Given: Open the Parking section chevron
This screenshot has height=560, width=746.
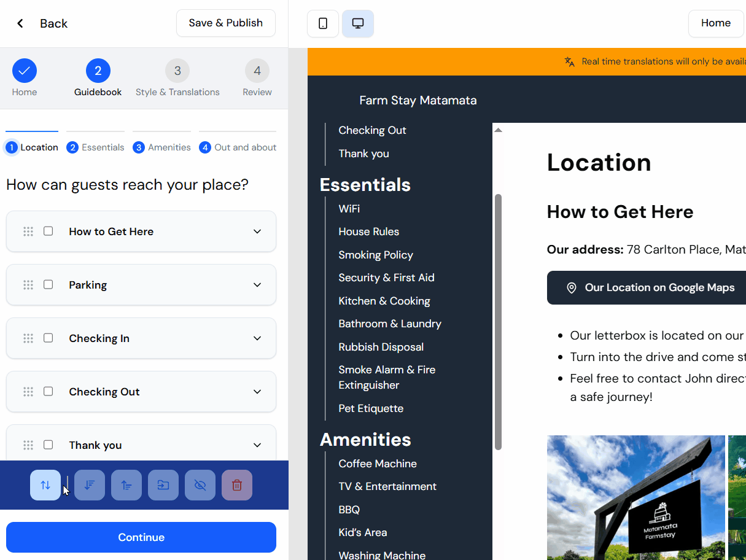Looking at the screenshot, I should (x=257, y=284).
